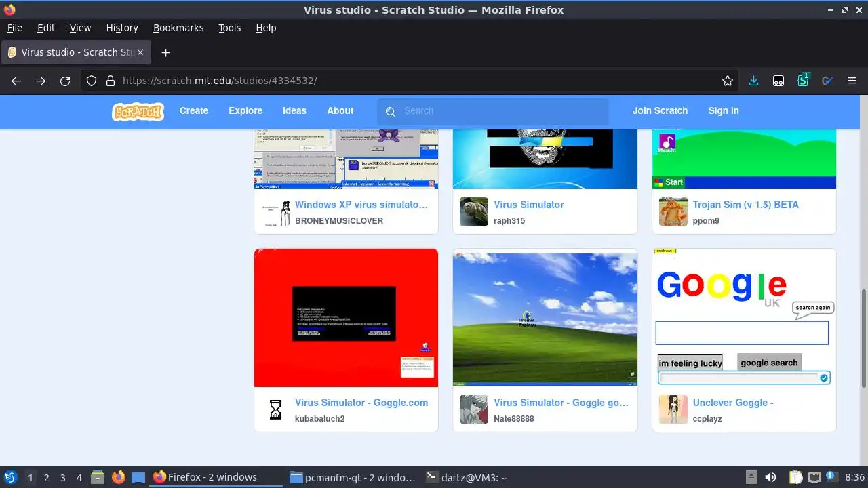This screenshot has width=868, height=488.
Task: Open a new browser tab
Action: (x=165, y=52)
